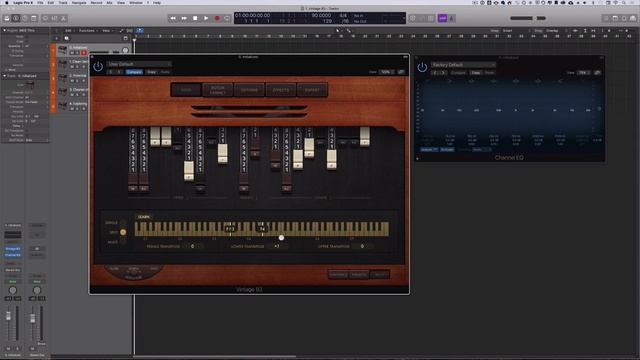640x360 pixels.
Task: Click the purple tuner/count-in button
Action: (442, 18)
